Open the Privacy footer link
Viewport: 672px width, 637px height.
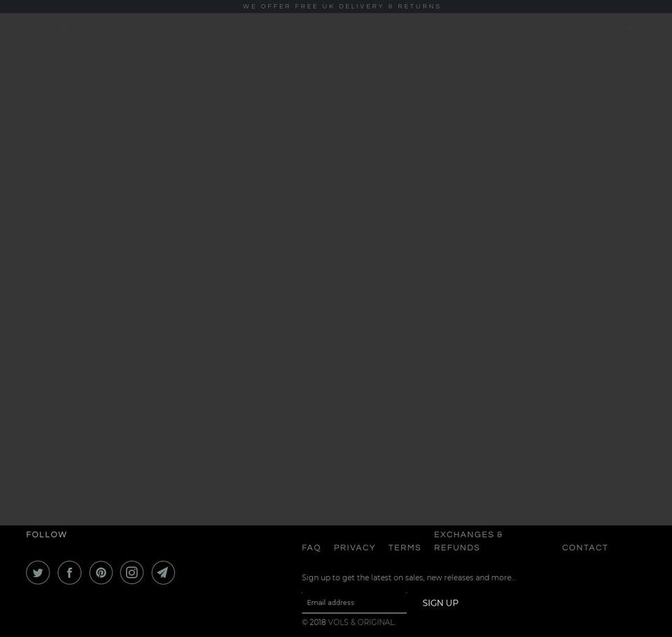(x=354, y=547)
